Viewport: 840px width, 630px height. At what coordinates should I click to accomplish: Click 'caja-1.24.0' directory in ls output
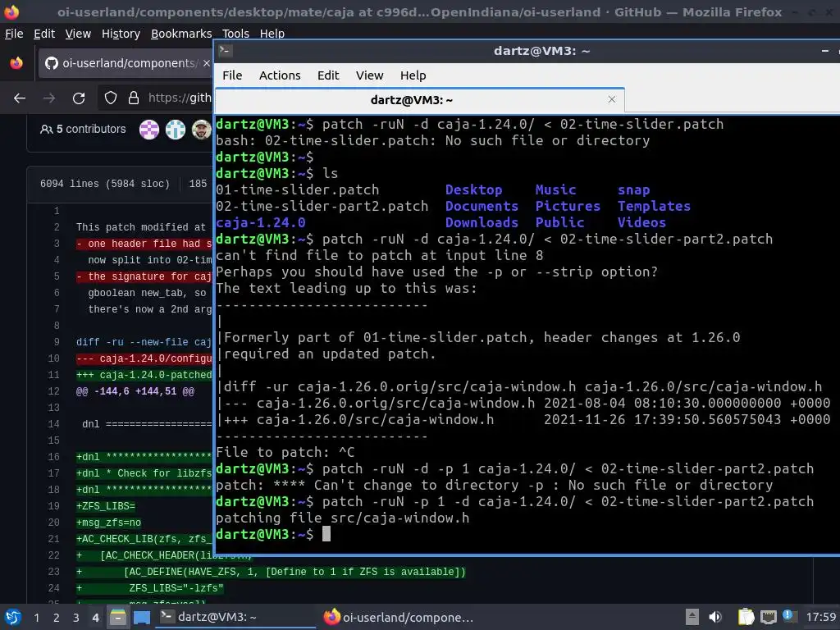pos(260,223)
